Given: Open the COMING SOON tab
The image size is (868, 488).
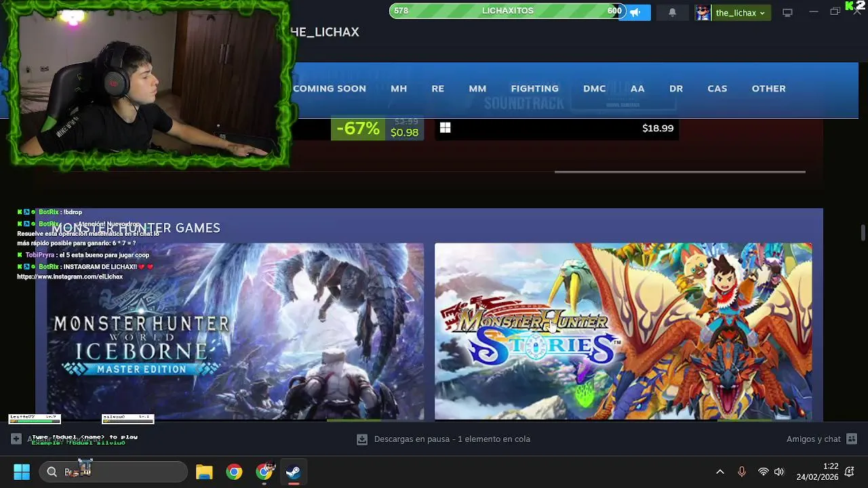Looking at the screenshot, I should click(x=330, y=89).
